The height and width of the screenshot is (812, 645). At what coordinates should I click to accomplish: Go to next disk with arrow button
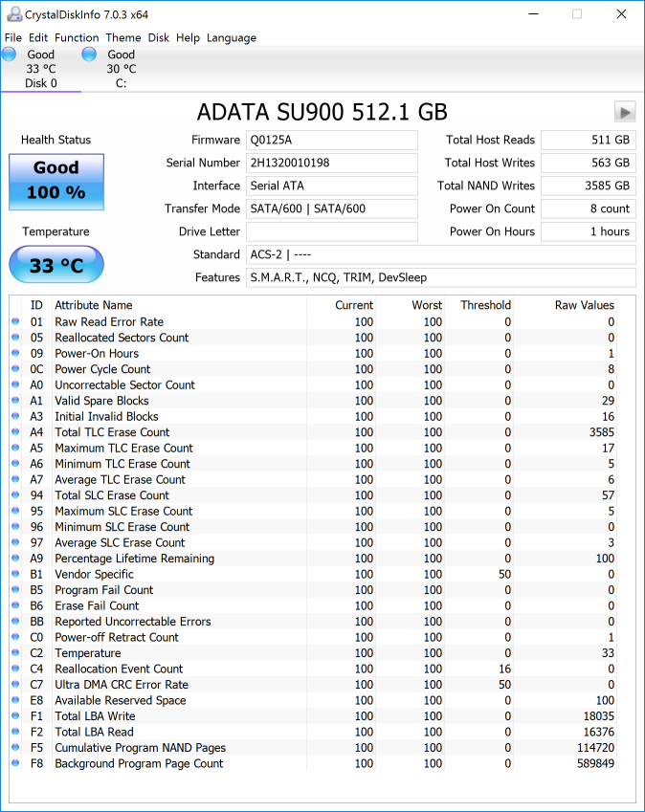coord(625,112)
